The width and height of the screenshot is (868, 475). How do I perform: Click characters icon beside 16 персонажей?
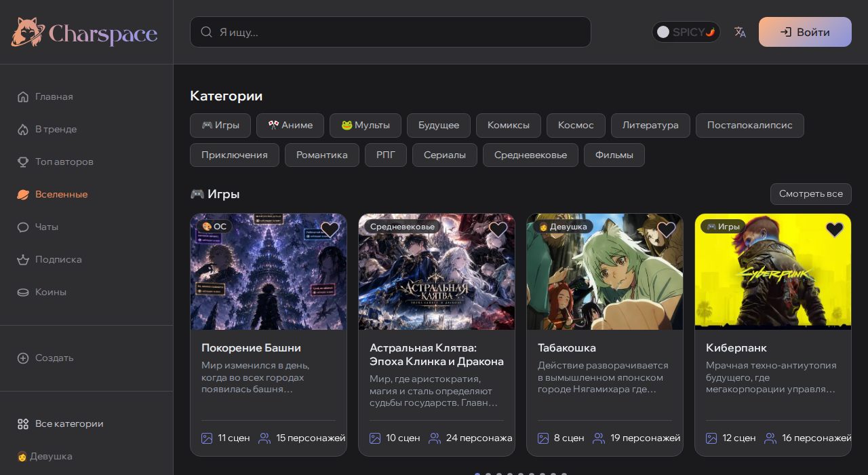point(770,438)
